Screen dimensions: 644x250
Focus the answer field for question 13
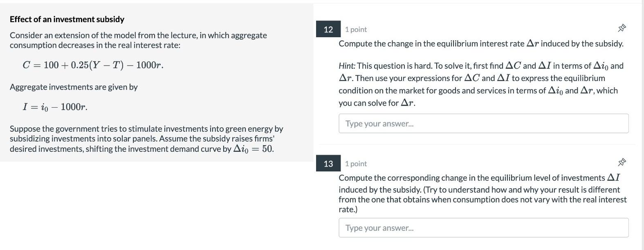click(483, 227)
